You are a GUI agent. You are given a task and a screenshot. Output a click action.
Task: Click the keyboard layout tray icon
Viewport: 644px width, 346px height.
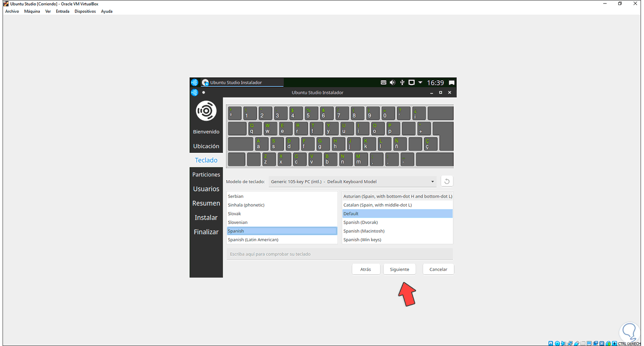pyautogui.click(x=384, y=82)
